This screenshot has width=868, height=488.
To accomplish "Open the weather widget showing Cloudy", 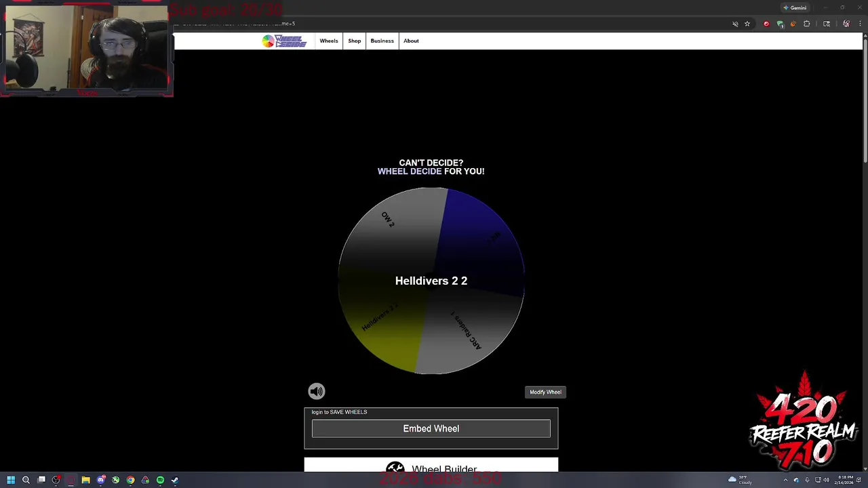I will point(740,480).
